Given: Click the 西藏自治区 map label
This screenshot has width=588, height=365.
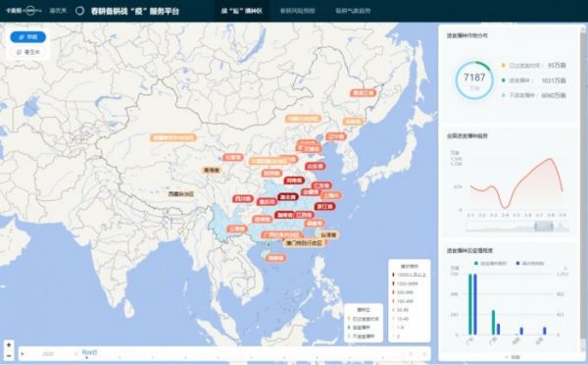Looking at the screenshot, I should pyautogui.click(x=181, y=194).
